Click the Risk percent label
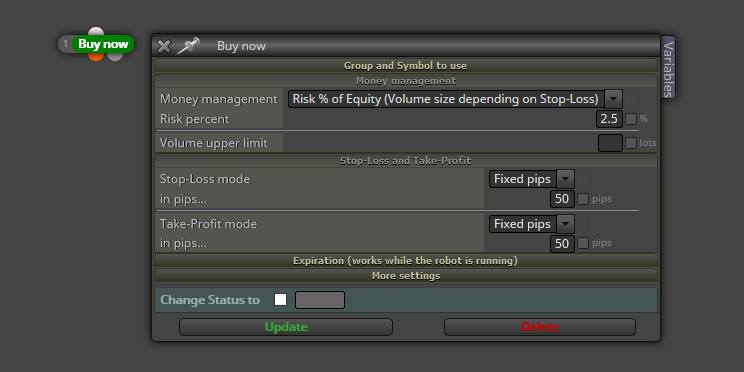Screen dimensions: 744x372 point(195,119)
